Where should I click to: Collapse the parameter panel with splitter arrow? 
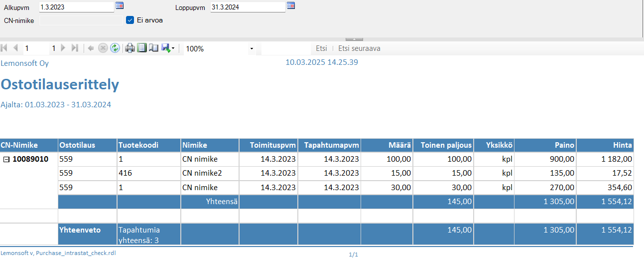pos(354,38)
